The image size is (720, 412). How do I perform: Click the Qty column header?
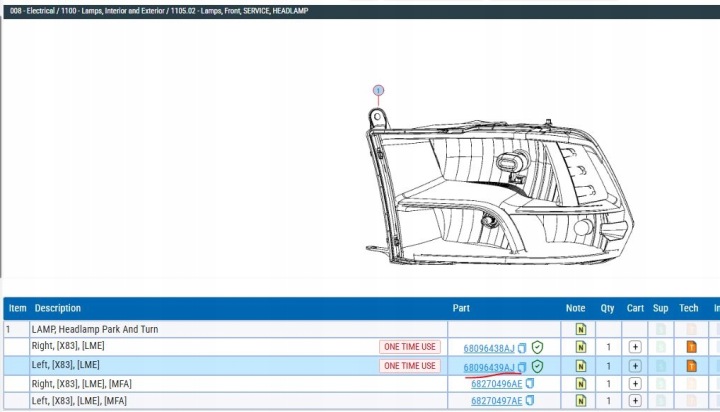point(607,308)
